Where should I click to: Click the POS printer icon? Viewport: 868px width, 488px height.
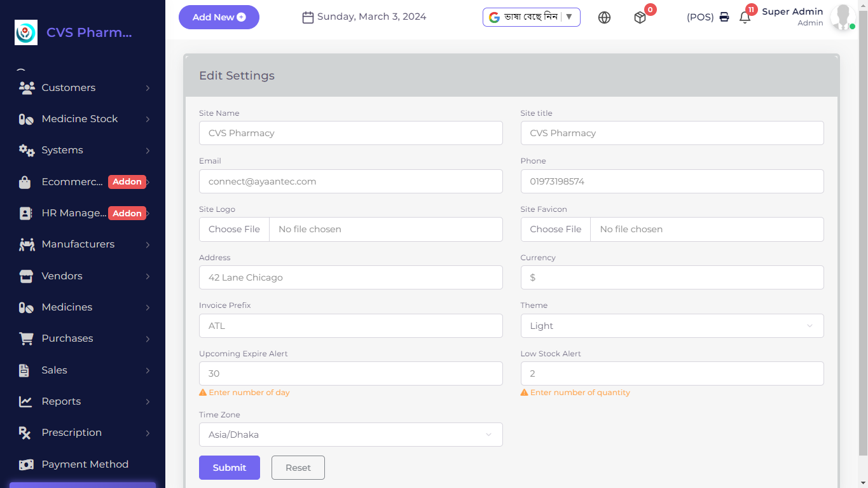724,17
